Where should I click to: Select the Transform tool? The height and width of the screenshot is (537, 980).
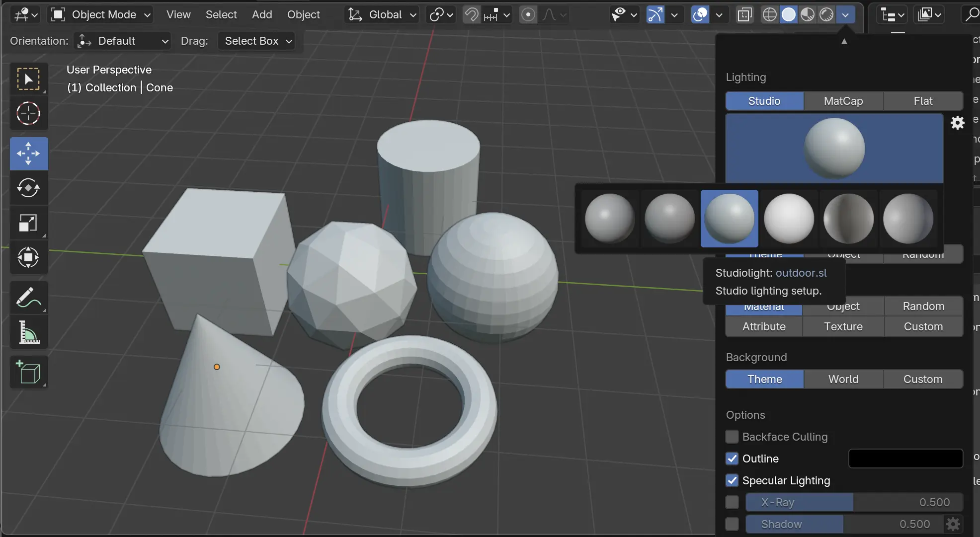click(28, 258)
